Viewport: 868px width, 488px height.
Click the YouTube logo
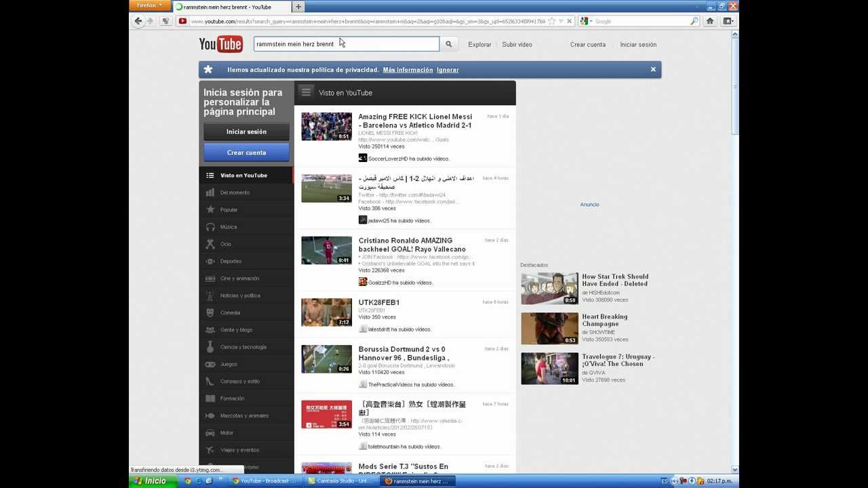coord(220,44)
